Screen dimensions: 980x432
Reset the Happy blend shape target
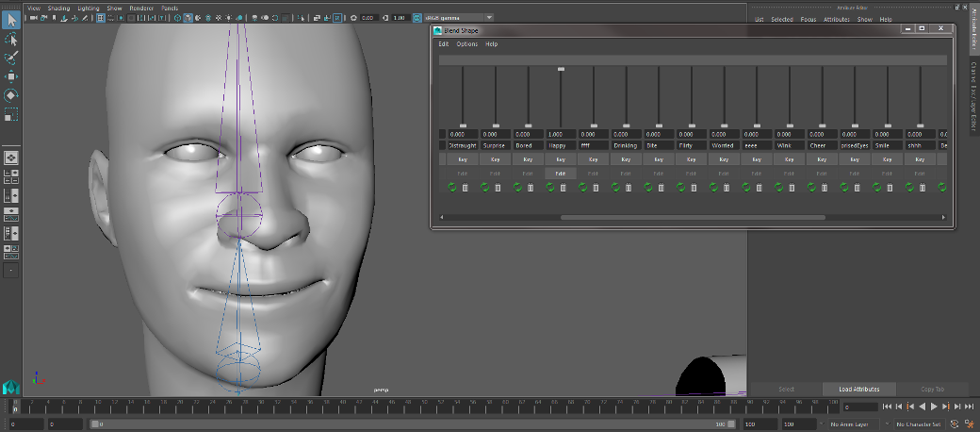click(550, 188)
